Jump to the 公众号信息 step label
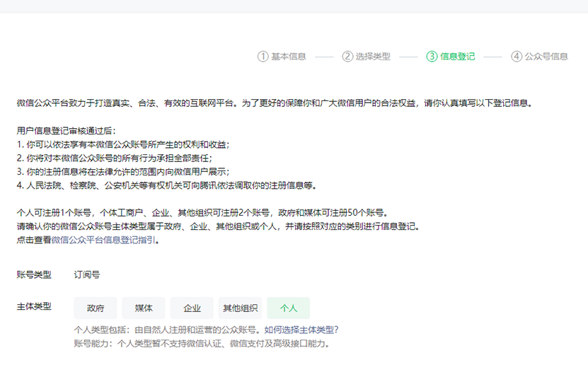 546,57
